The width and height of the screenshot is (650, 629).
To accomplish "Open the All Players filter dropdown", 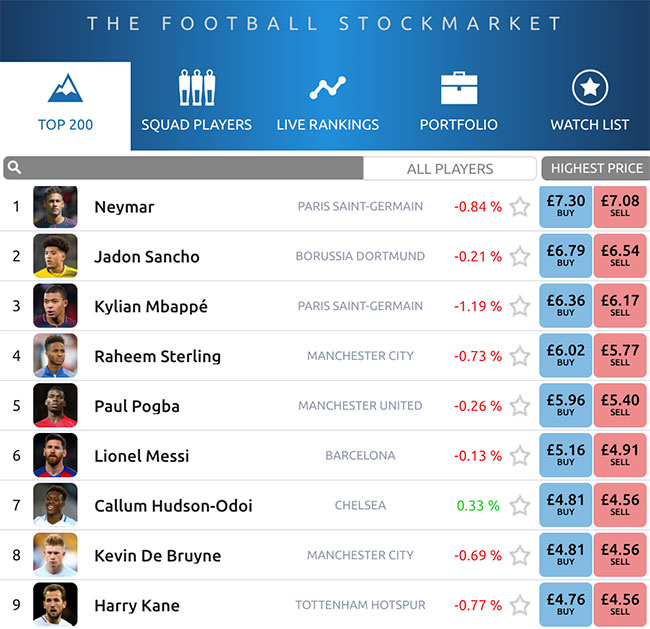I will click(x=450, y=168).
